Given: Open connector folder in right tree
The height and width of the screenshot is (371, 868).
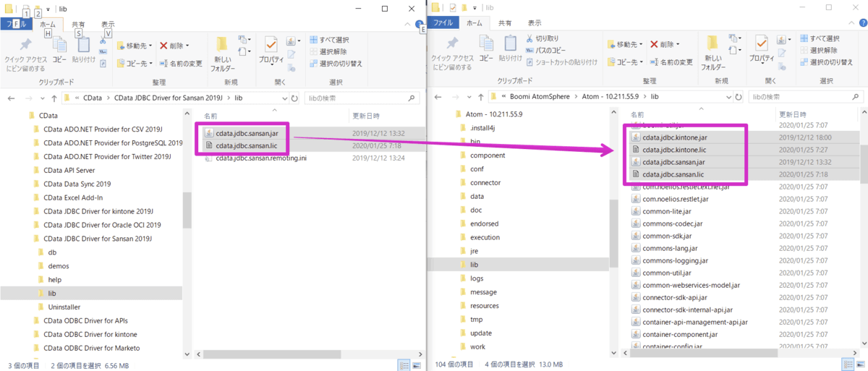Looking at the screenshot, I should tap(485, 182).
